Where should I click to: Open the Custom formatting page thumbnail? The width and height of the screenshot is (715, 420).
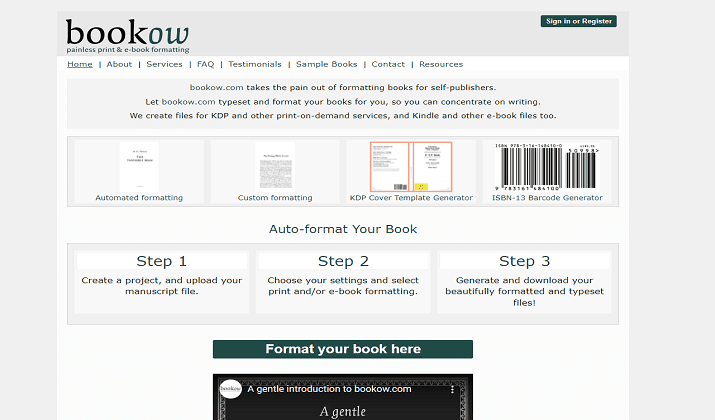point(275,167)
